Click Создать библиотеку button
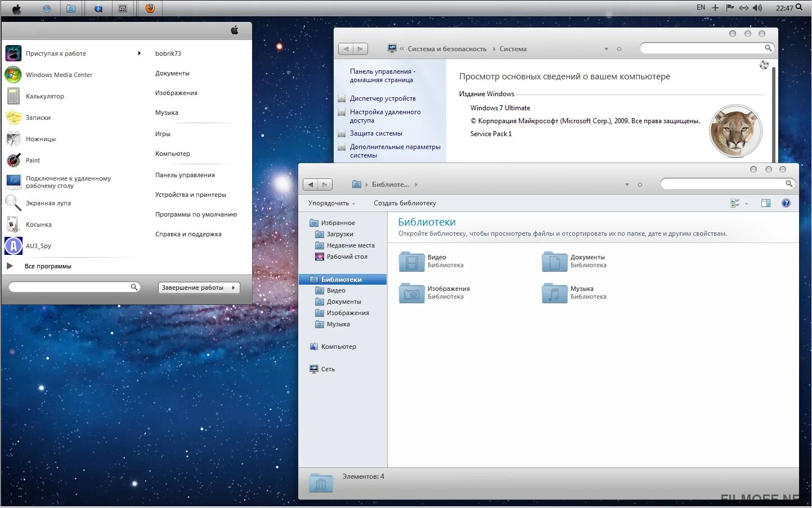 pos(405,203)
